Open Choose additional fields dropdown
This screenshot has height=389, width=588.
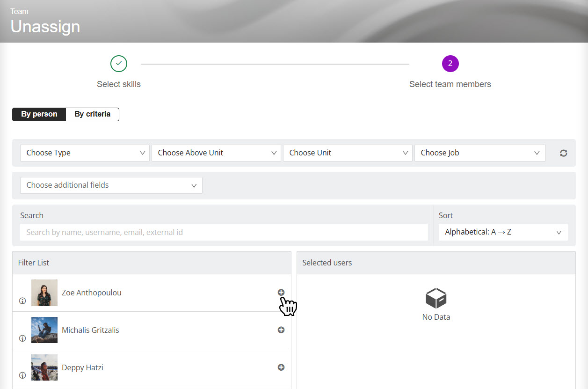(111, 185)
